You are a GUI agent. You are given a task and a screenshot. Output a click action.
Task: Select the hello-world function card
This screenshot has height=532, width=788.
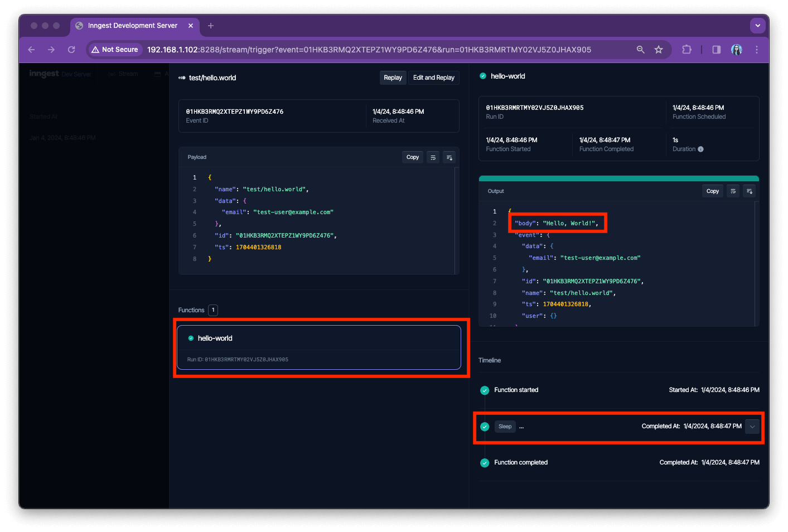point(321,347)
